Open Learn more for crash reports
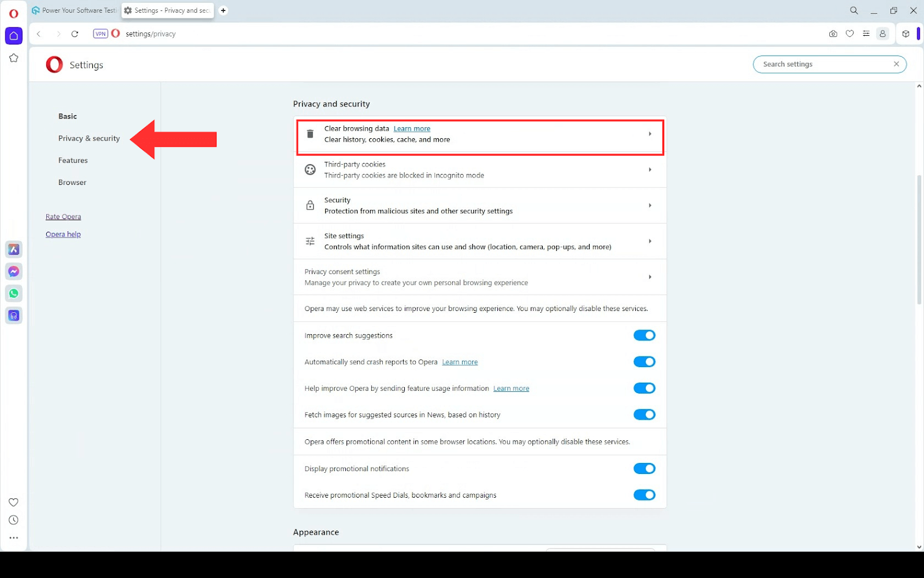 (460, 362)
